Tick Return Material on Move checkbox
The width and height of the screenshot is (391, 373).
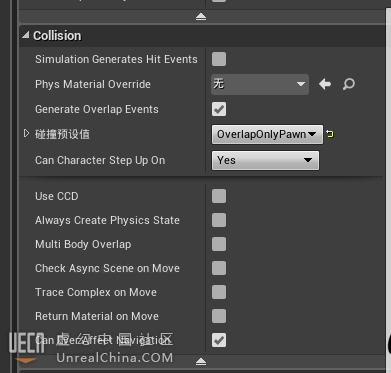pyautogui.click(x=219, y=316)
